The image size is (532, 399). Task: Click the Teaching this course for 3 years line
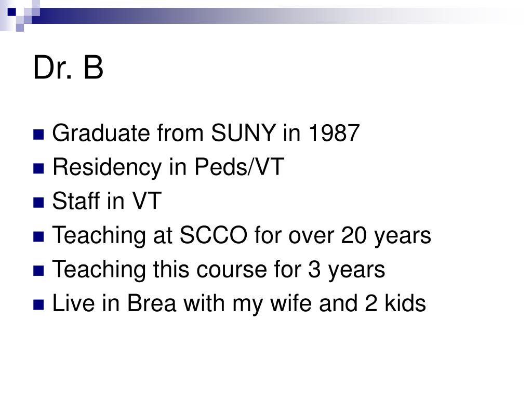[x=219, y=270]
